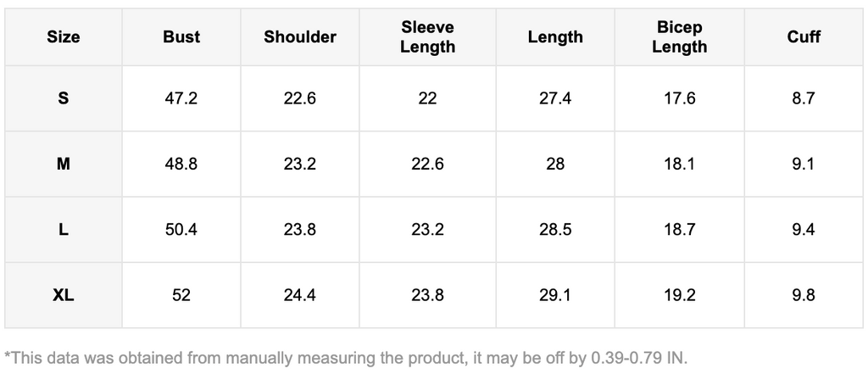Image resolution: width=868 pixels, height=374 pixels.
Task: Select the L size row label
Action: point(64,230)
